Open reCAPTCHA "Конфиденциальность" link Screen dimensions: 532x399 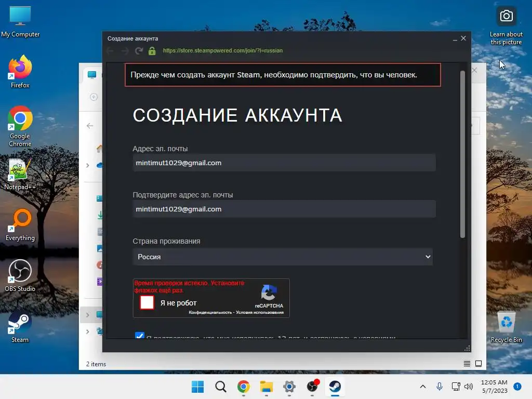coord(210,312)
